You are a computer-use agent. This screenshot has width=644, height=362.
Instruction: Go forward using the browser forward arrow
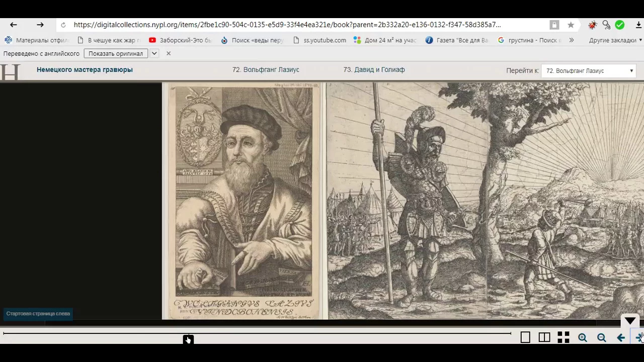coord(40,25)
